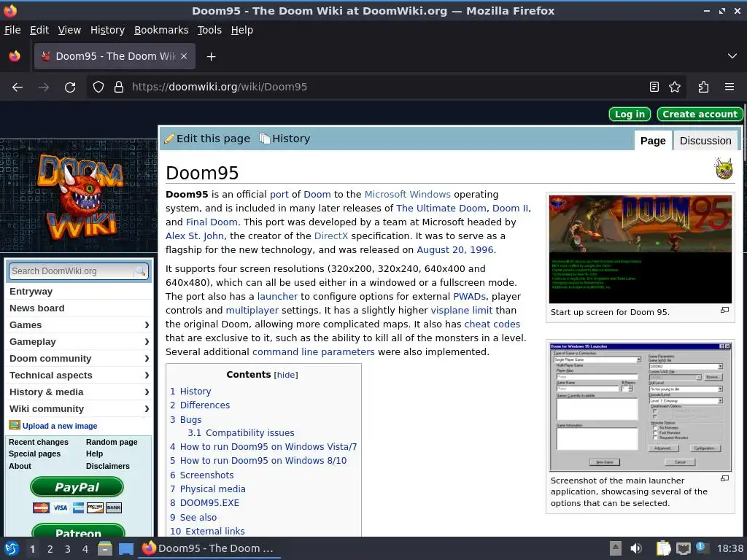Screen dimensions: 747x560
Task: Click in the Search DoomWiki.org field
Action: [71, 271]
